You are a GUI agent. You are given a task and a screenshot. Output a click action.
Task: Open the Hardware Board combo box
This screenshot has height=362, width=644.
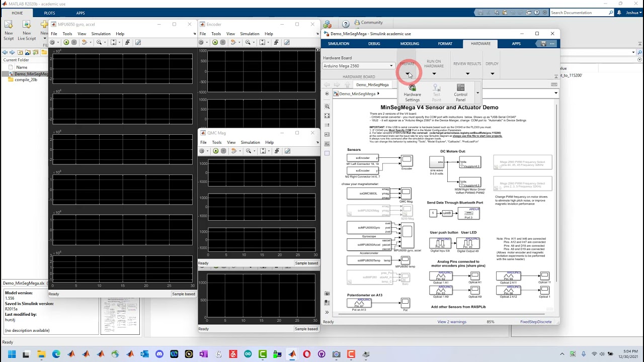tap(358, 66)
